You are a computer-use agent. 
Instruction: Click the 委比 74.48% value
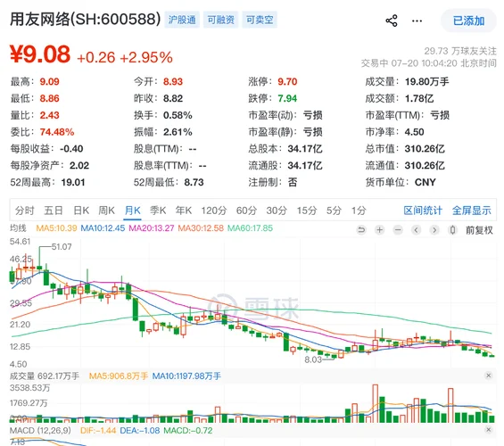coord(57,132)
